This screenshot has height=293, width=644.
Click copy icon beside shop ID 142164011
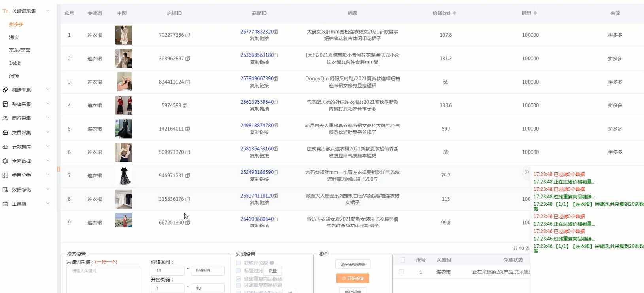(188, 129)
